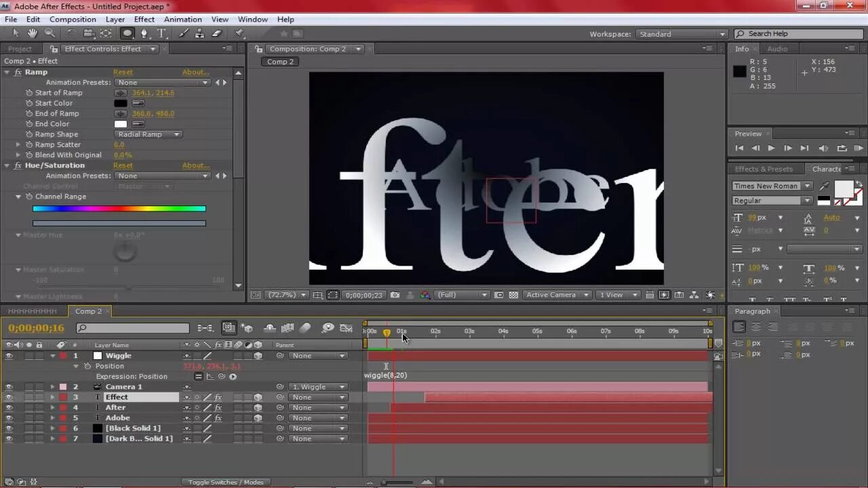Switch to the Project tab
The height and width of the screenshot is (488, 868).
[20, 49]
